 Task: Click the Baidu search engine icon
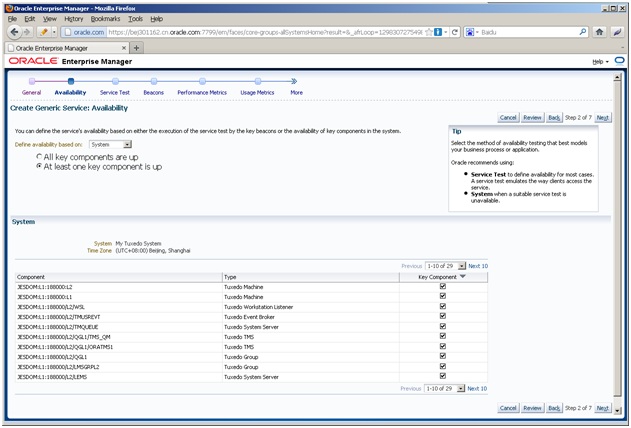[470, 32]
